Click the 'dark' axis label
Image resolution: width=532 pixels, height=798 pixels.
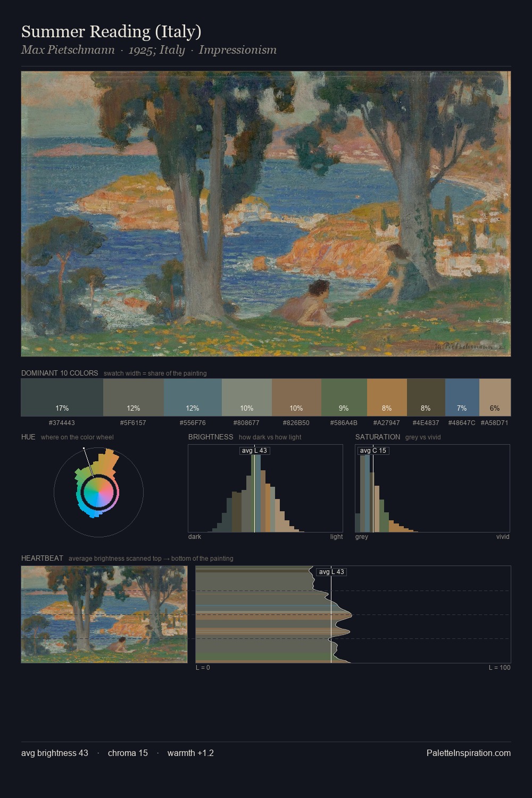[195, 536]
